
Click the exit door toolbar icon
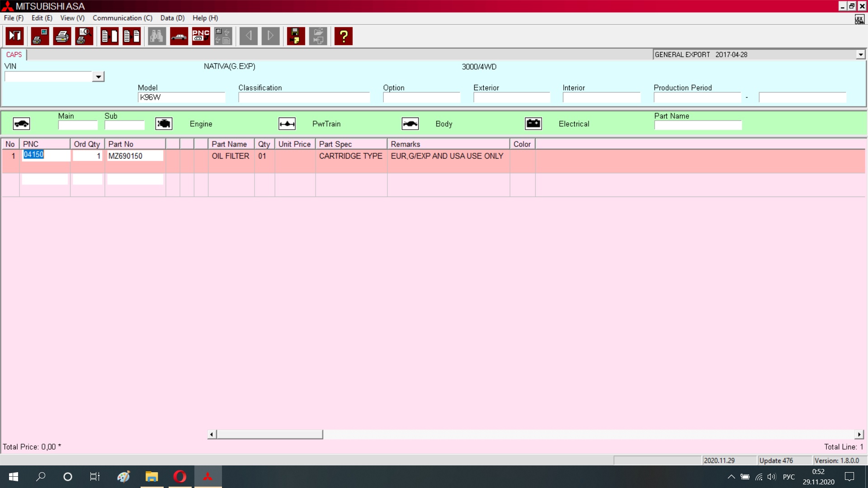15,36
